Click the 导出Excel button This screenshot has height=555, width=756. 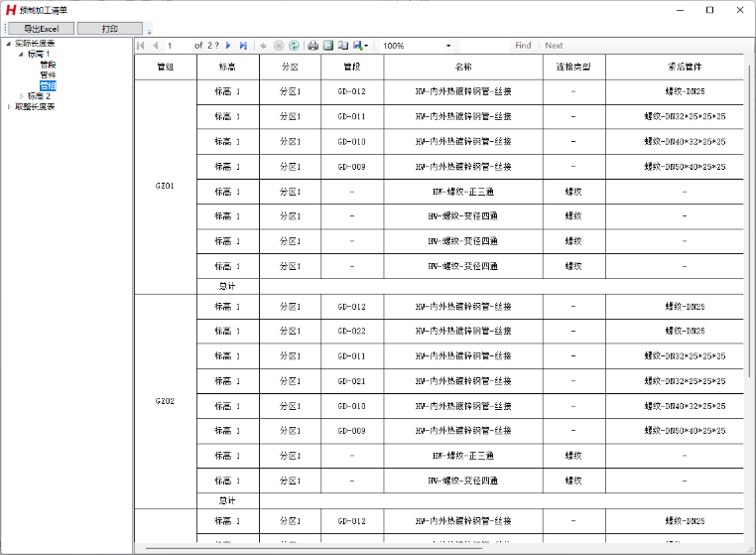coord(41,29)
